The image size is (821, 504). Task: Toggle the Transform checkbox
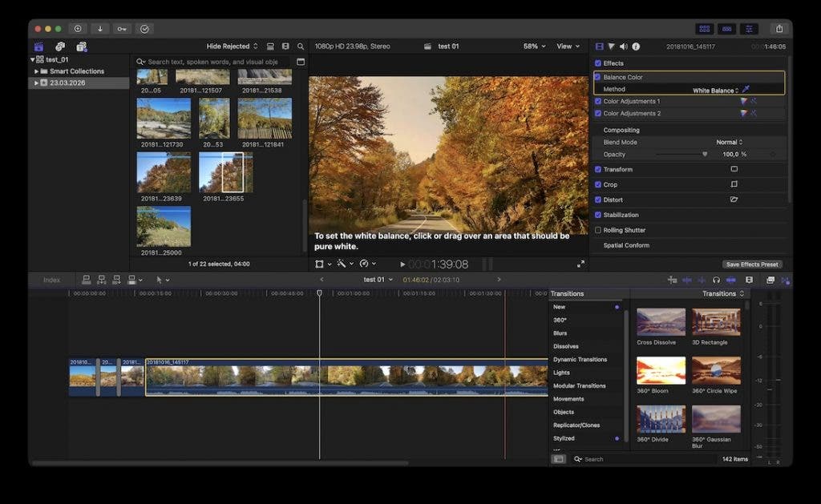[x=598, y=170]
